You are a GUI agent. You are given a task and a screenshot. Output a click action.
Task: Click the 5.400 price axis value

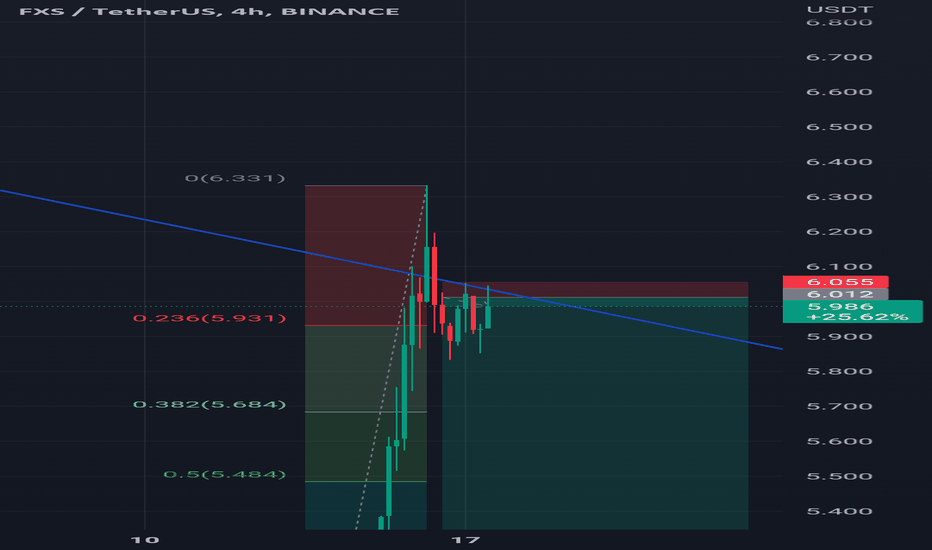(x=839, y=511)
